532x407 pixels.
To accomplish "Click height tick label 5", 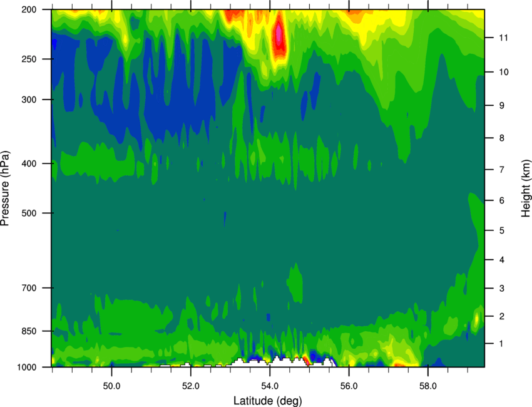I will [x=501, y=230].
